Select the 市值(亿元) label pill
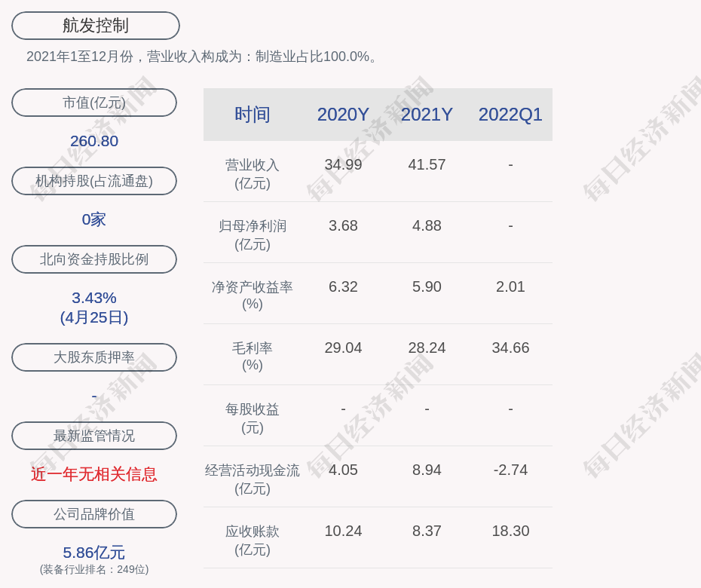 (94, 103)
